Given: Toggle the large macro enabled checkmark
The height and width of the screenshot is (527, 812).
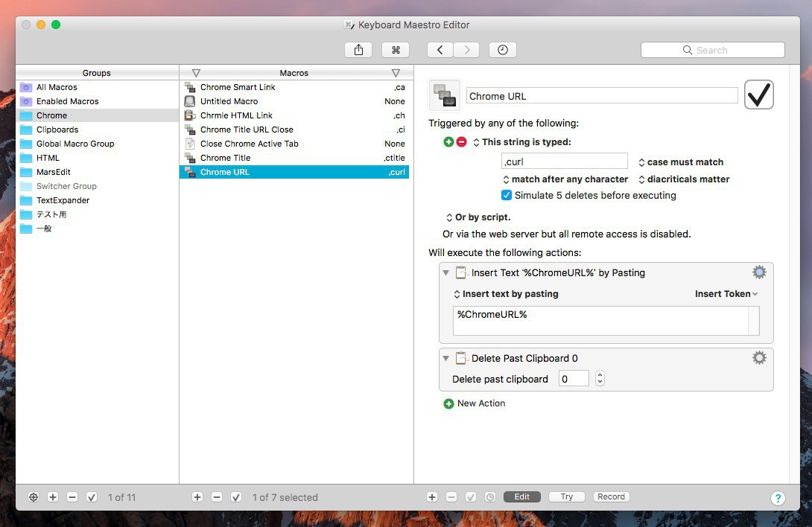Looking at the screenshot, I should pos(758,95).
